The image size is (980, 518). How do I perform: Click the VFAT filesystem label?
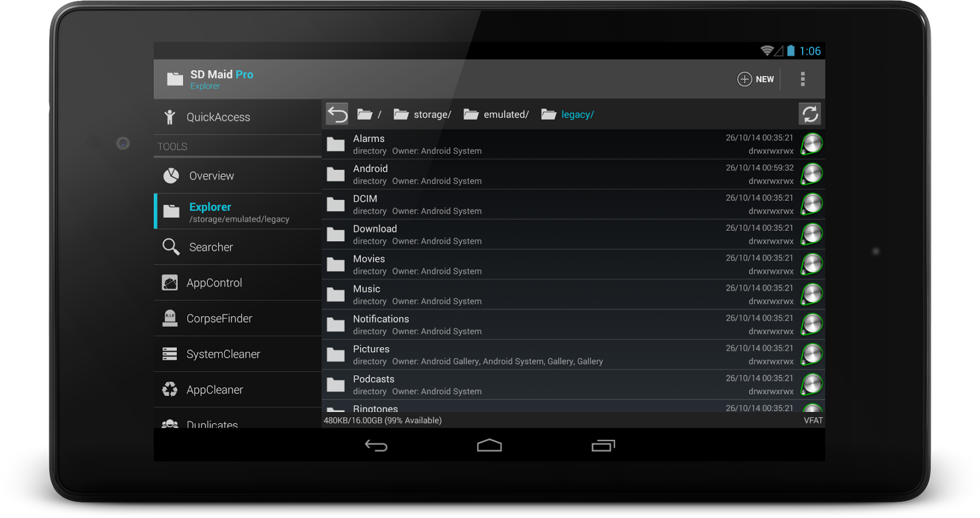point(813,420)
